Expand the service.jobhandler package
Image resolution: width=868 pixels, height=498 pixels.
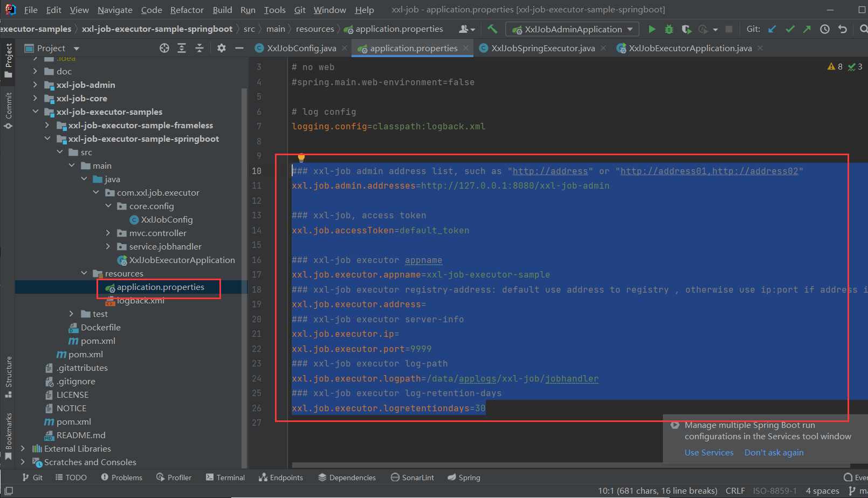pos(108,246)
